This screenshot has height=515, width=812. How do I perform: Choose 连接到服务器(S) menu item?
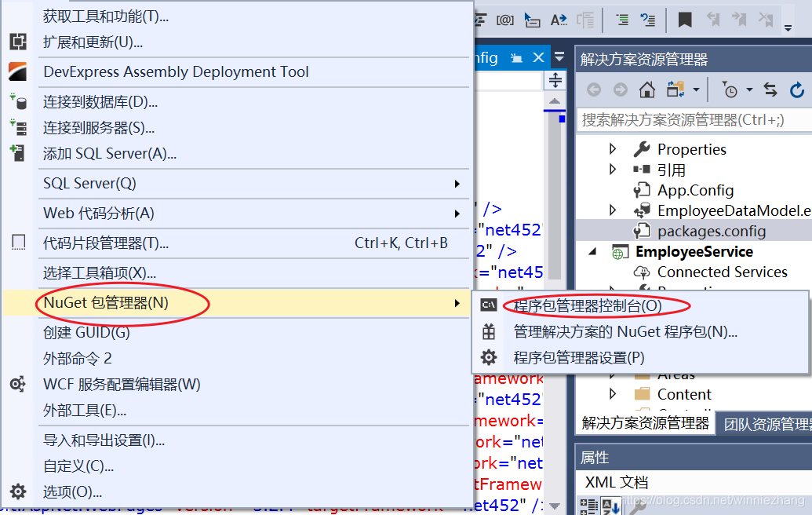click(x=235, y=127)
